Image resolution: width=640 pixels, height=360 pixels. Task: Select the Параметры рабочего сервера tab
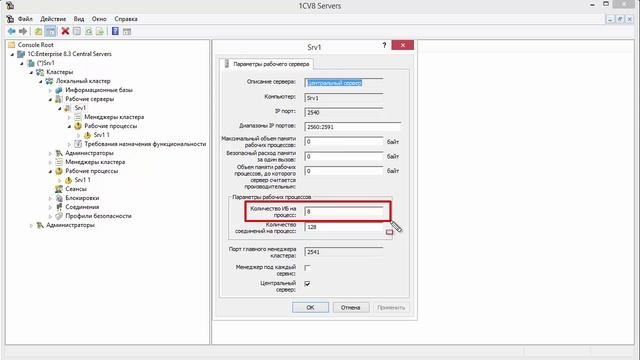pos(267,64)
